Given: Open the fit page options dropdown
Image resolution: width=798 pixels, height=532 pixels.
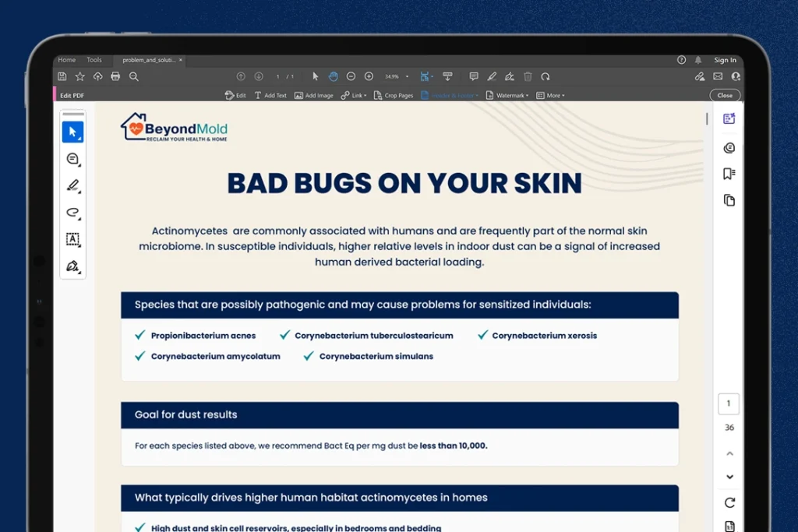Looking at the screenshot, I should point(426,76).
